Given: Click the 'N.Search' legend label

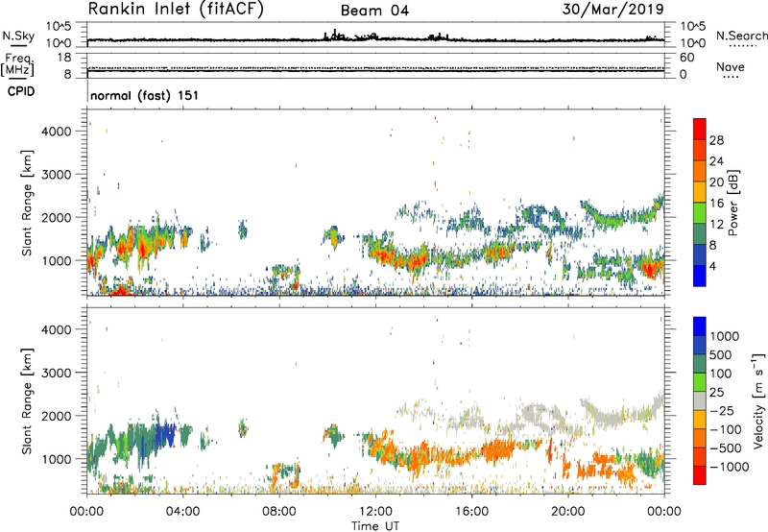Looking at the screenshot, I should [742, 36].
